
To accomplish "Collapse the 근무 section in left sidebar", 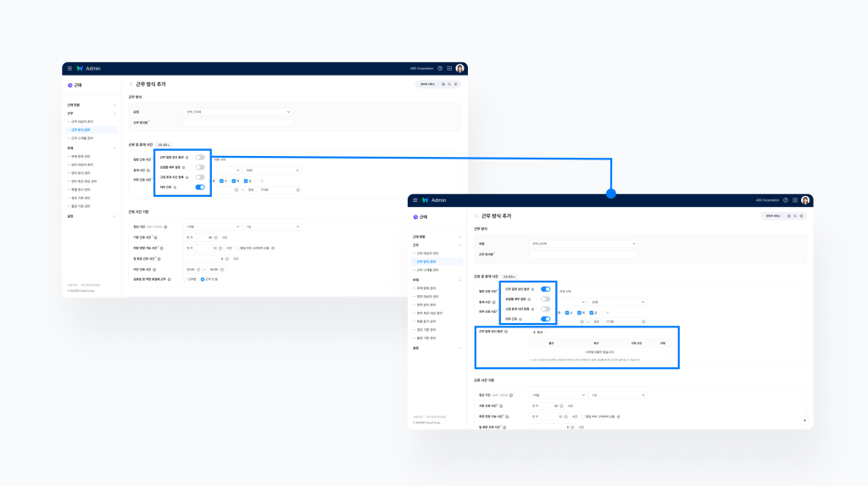I will coord(114,113).
